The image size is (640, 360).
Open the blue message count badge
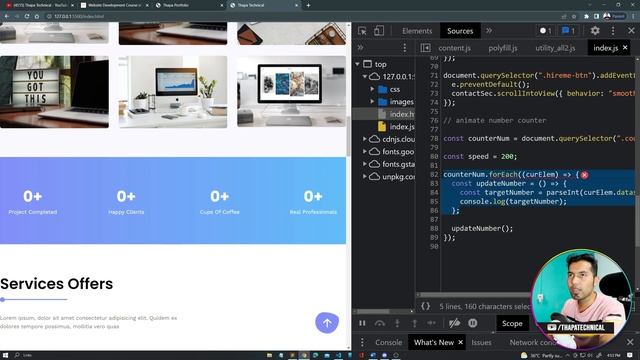coord(568,31)
